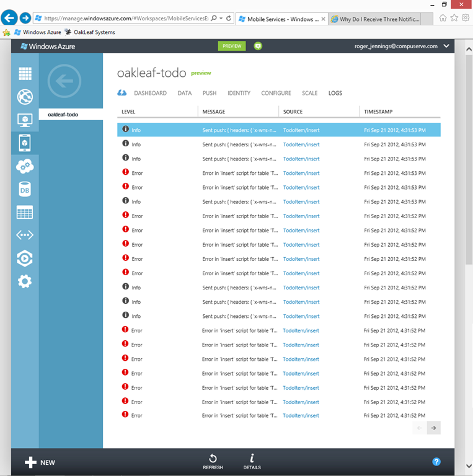Open the SQL Databases DB icon

tap(25, 190)
